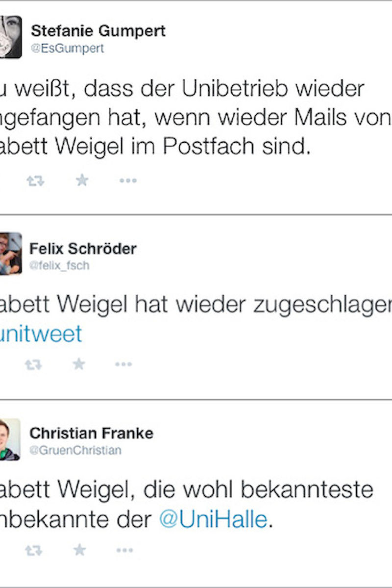This screenshot has width=392, height=588.
Task: Retweet Stefanie Gumpert's tweet
Action: [x=36, y=180]
